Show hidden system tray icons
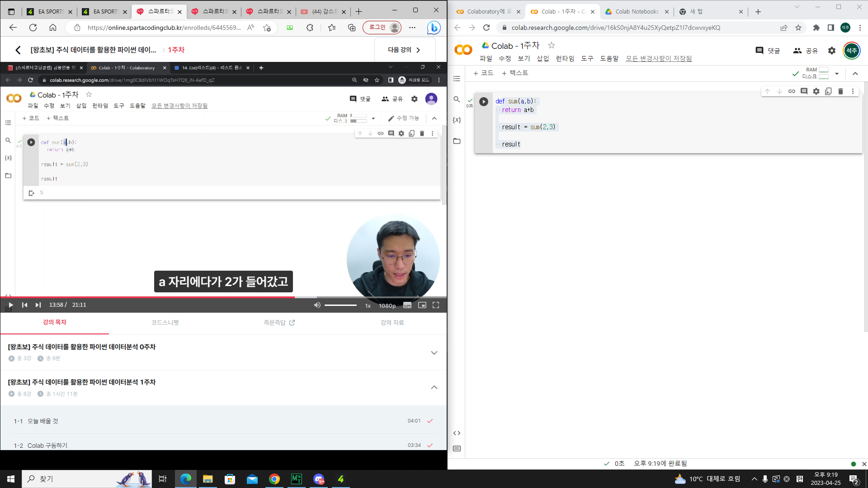This screenshot has height=488, width=868. click(754, 479)
